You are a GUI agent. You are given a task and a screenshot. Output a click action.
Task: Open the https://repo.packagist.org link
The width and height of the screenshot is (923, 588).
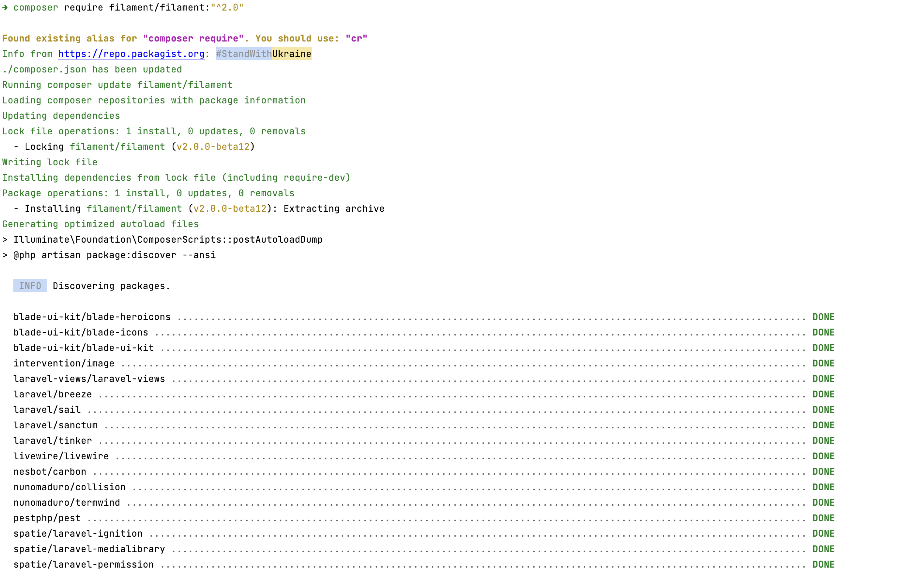click(x=131, y=54)
